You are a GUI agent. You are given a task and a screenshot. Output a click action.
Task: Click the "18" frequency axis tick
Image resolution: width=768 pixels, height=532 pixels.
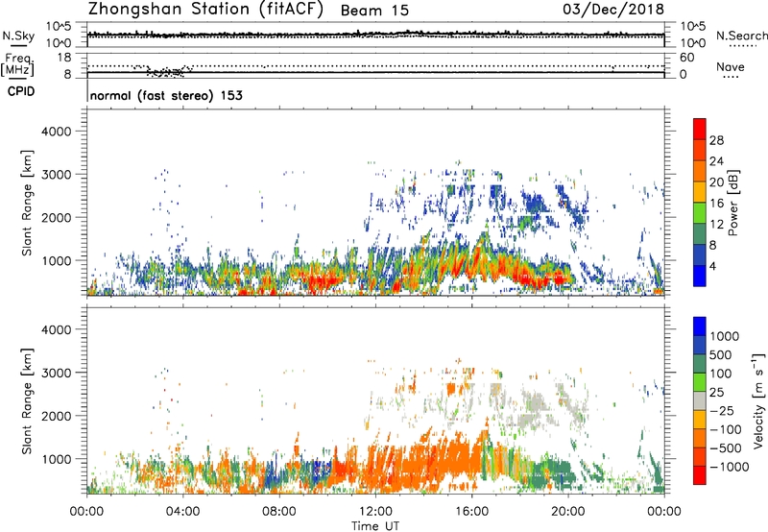pos(64,58)
